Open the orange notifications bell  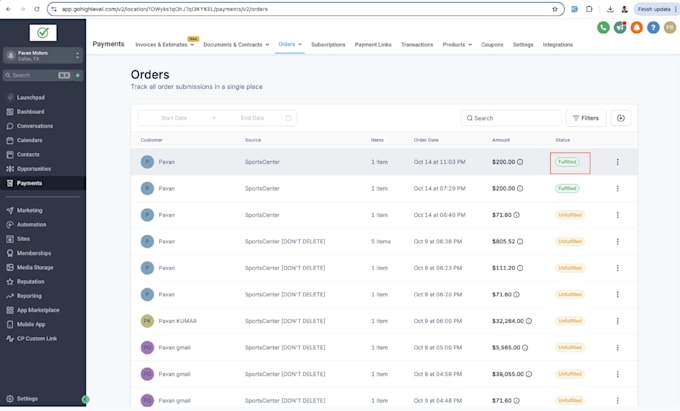636,27
